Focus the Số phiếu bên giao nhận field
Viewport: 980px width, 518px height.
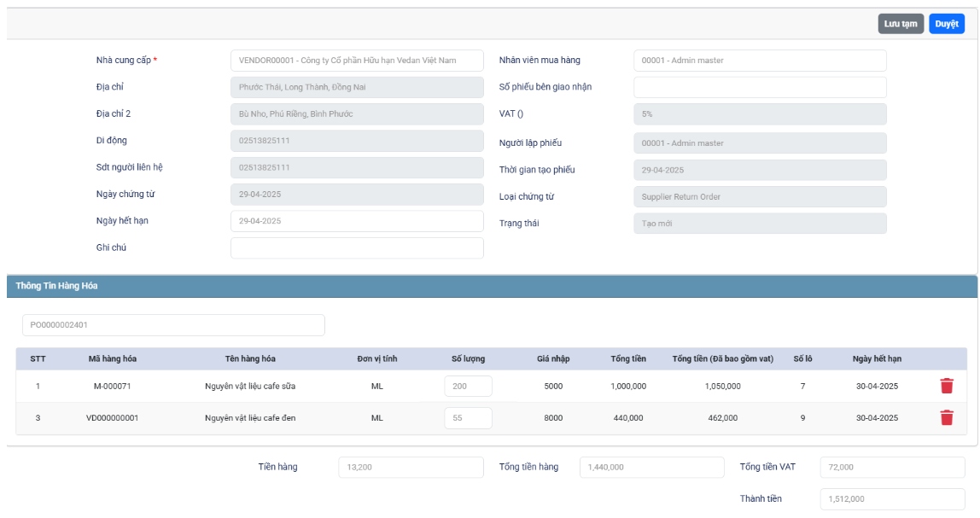coord(760,87)
